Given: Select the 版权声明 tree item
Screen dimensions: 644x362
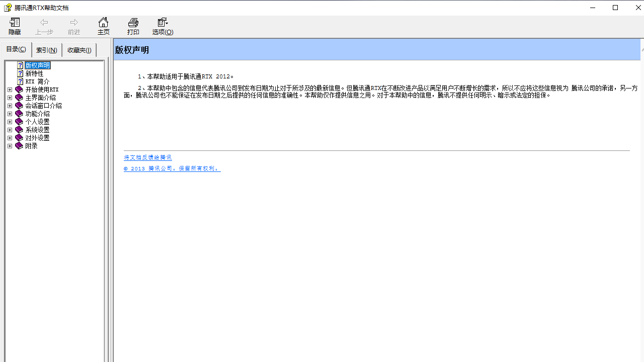Looking at the screenshot, I should [37, 65].
